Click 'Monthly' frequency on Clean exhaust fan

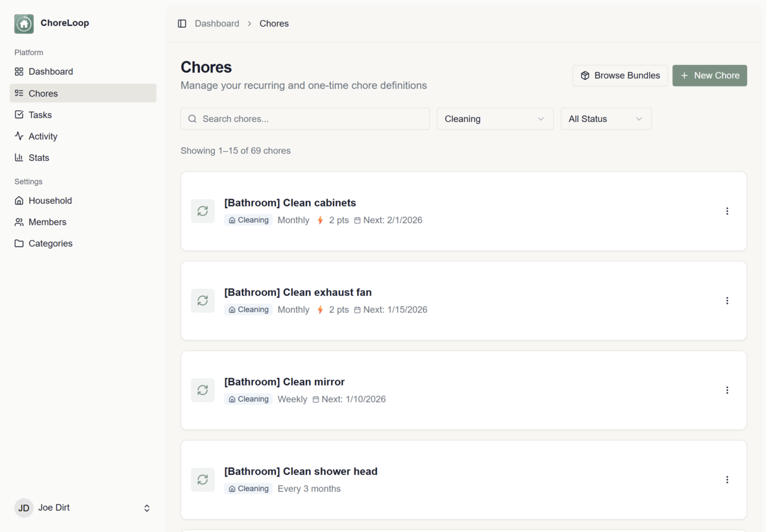[293, 310]
